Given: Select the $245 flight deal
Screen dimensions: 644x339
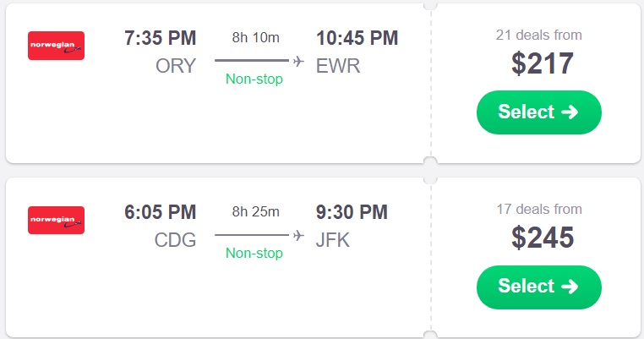Looking at the screenshot, I should (x=538, y=287).
